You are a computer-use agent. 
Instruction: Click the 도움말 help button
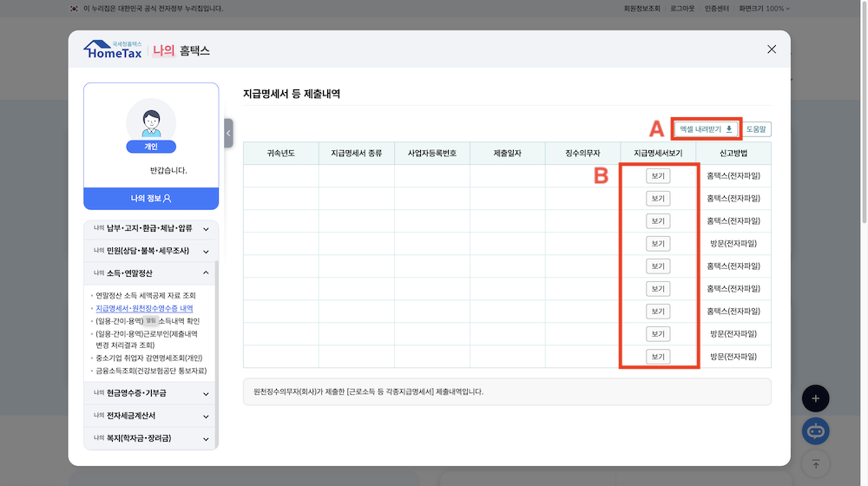click(756, 129)
